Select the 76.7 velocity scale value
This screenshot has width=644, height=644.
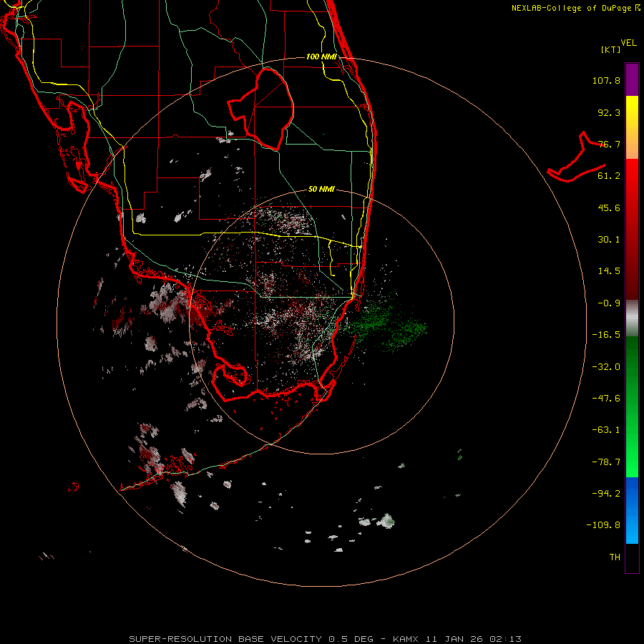click(609, 144)
